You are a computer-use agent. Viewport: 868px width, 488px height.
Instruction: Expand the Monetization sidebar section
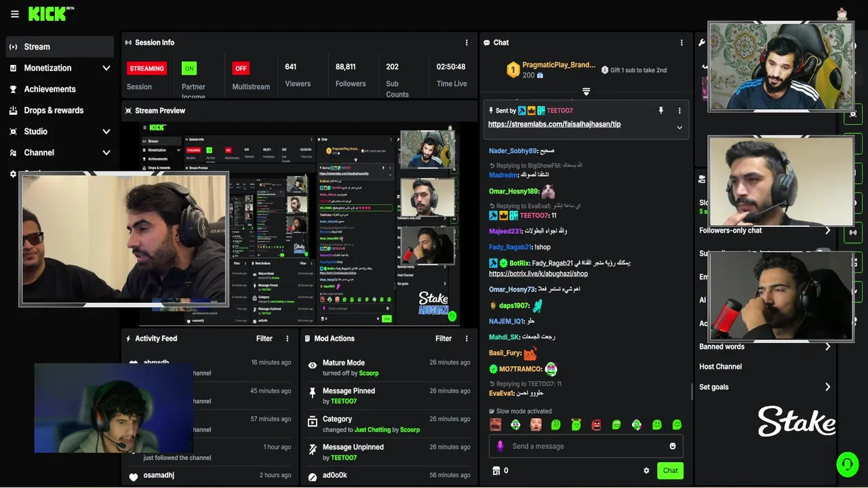click(60, 68)
